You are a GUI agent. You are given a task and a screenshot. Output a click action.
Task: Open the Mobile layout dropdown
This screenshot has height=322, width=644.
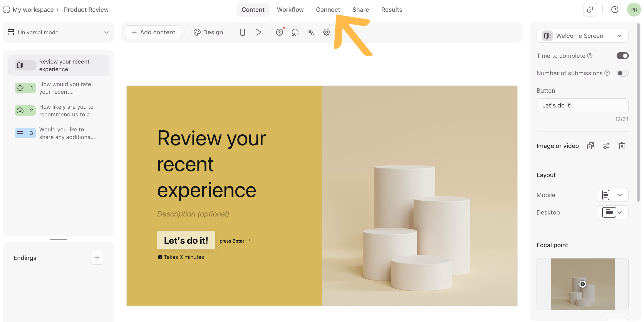[612, 195]
